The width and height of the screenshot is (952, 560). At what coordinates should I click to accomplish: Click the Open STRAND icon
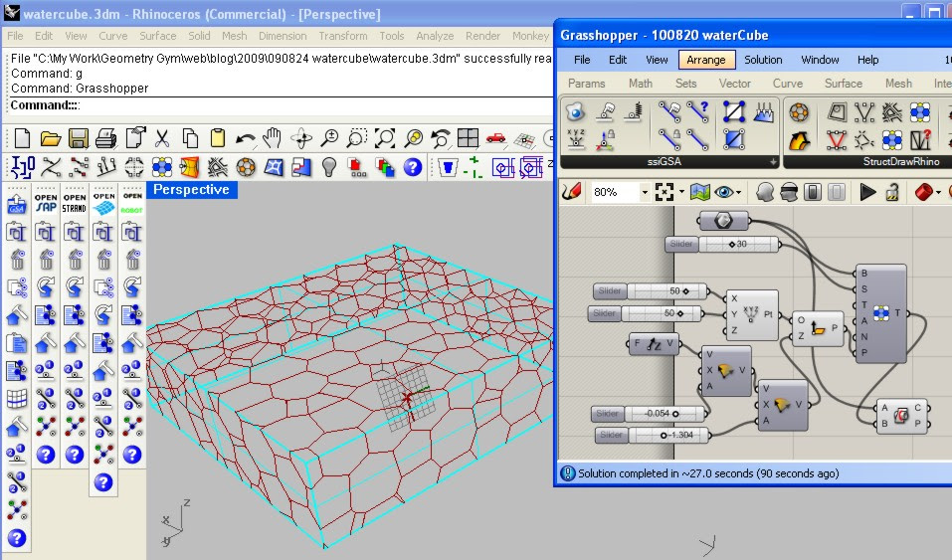(x=75, y=203)
